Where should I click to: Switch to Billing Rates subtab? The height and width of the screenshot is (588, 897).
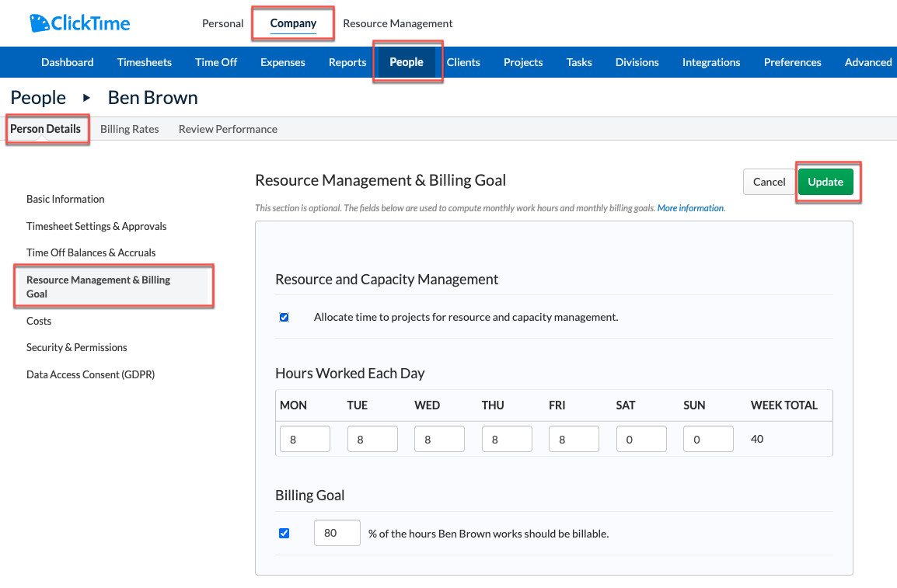(129, 129)
